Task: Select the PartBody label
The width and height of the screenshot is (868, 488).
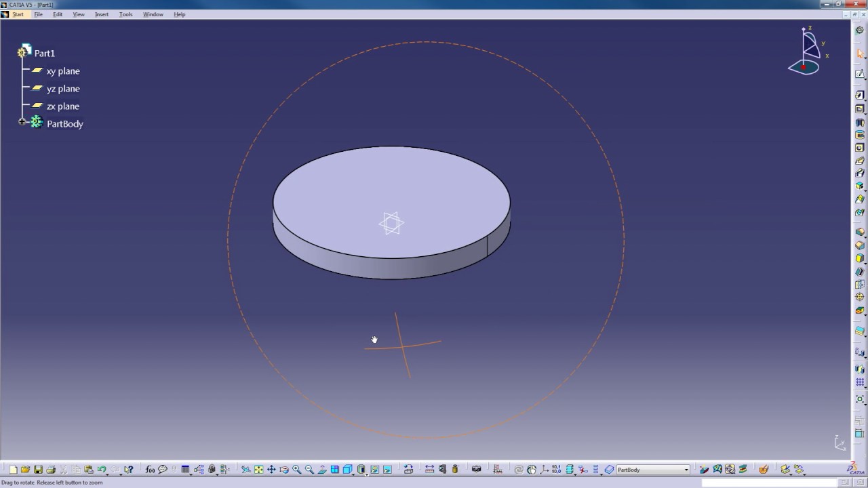Action: 65,124
